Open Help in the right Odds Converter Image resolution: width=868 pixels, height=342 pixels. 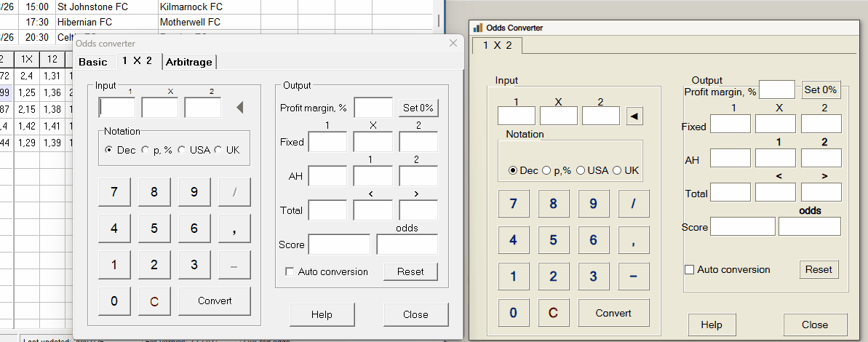pos(712,325)
